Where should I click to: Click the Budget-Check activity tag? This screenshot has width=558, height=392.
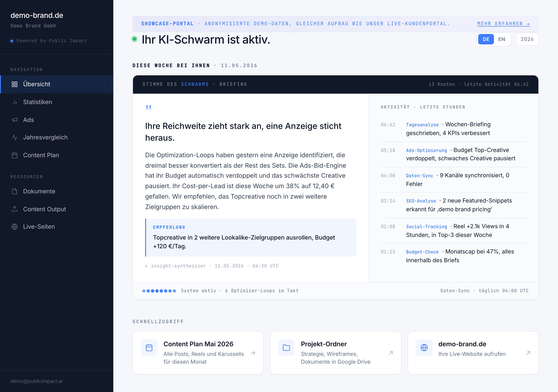[x=422, y=252]
